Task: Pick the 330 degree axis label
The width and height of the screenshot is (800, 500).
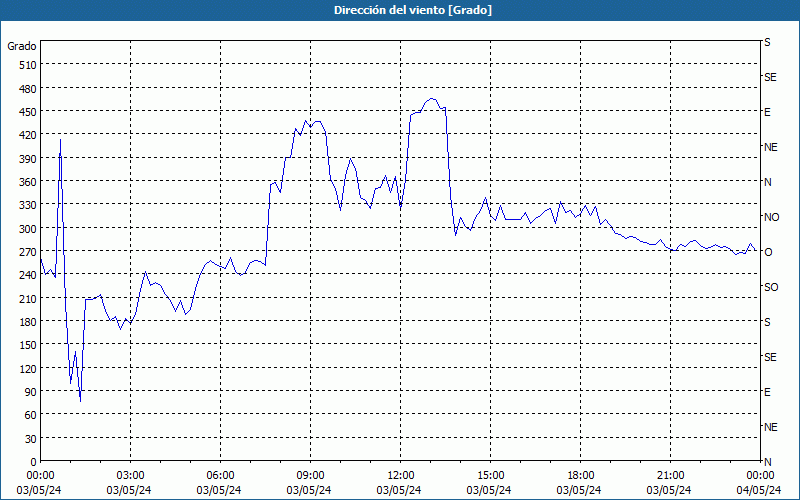Action: pyautogui.click(x=29, y=205)
